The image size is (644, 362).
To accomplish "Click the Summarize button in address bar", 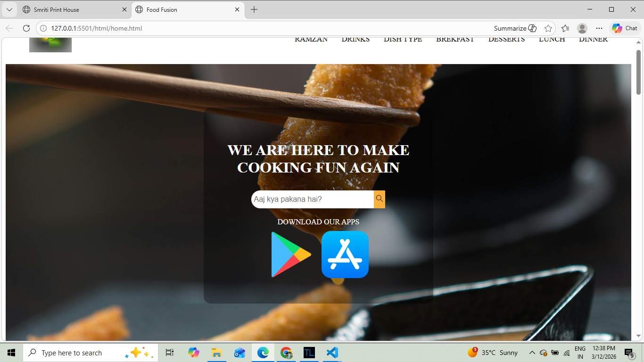I will tap(515, 28).
